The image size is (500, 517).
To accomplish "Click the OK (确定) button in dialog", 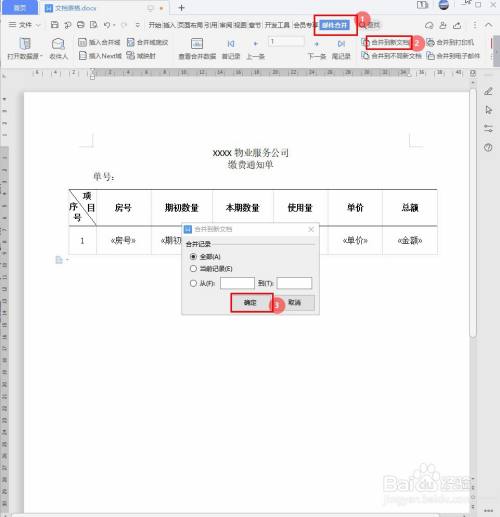I will [251, 303].
